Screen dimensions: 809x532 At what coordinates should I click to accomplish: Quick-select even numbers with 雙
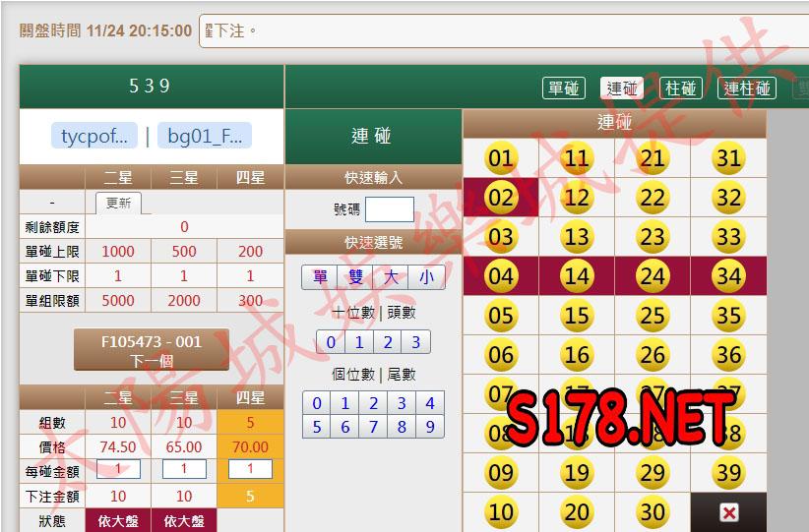(x=355, y=278)
